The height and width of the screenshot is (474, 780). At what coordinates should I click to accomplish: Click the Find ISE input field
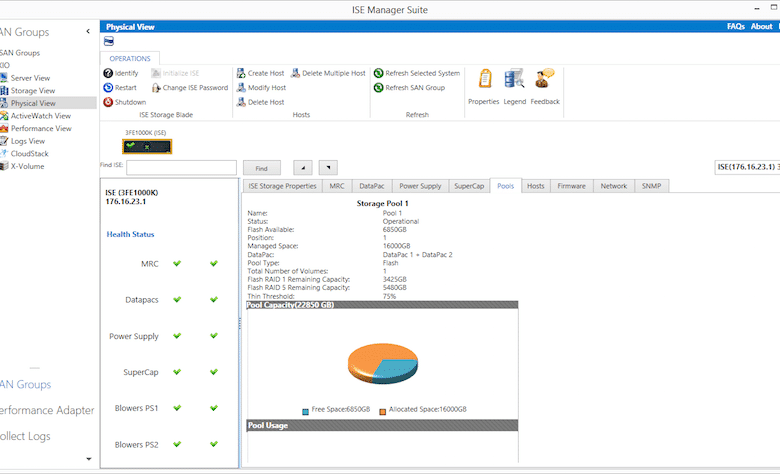(x=182, y=168)
